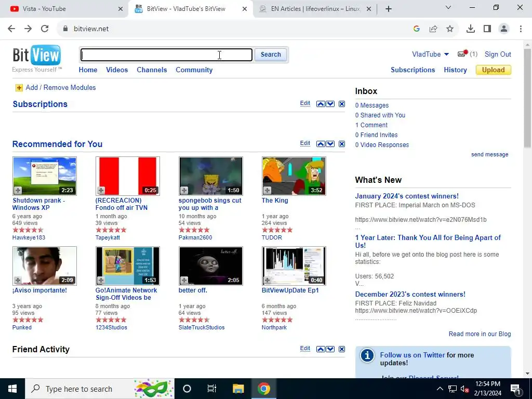Viewport: 532px width, 399px height.
Task: Add Fondo off air TVN to queue
Action: point(101,190)
